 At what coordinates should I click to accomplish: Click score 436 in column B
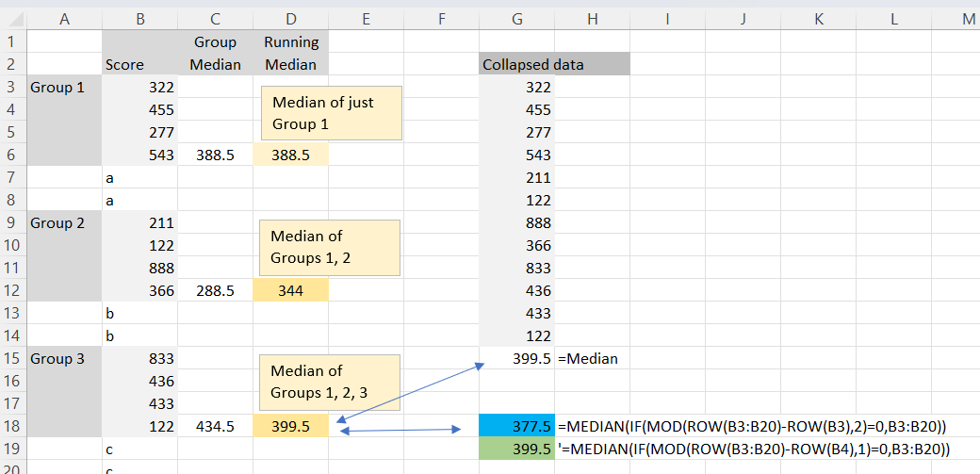click(x=140, y=381)
